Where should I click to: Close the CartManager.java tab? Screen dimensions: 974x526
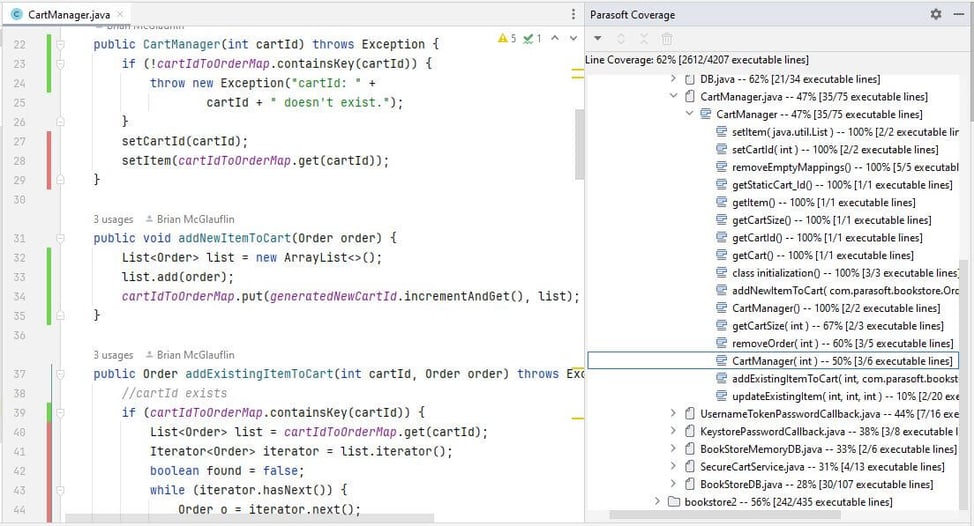tap(121, 14)
